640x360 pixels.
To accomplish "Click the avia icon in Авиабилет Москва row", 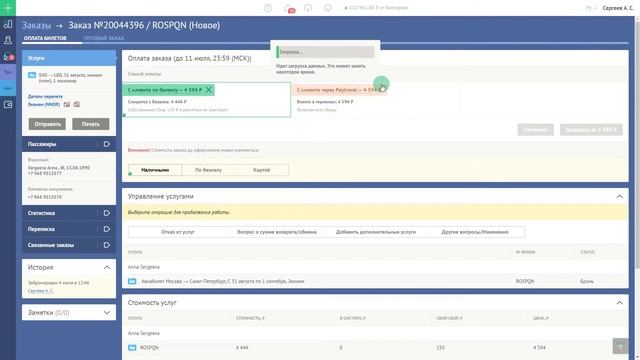I will [x=132, y=281].
